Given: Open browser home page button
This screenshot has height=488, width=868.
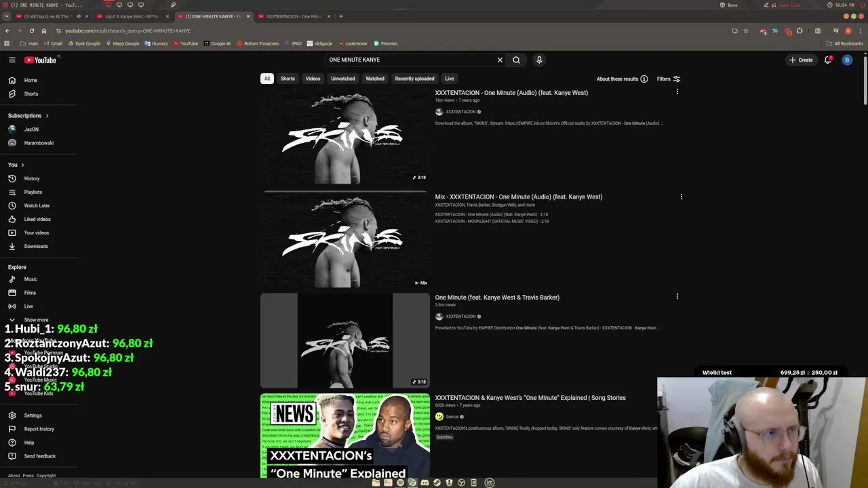Looking at the screenshot, I should click(x=44, y=30).
